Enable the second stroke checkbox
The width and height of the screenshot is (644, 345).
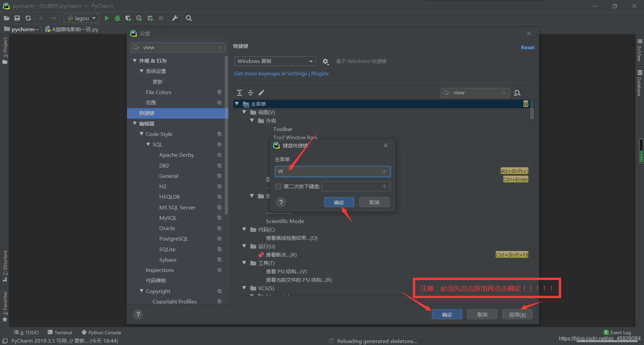(x=278, y=186)
